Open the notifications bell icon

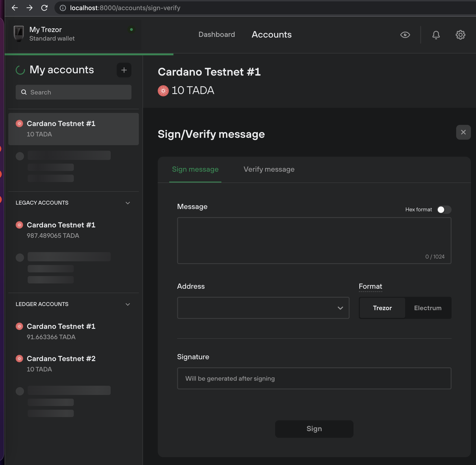coord(436,35)
